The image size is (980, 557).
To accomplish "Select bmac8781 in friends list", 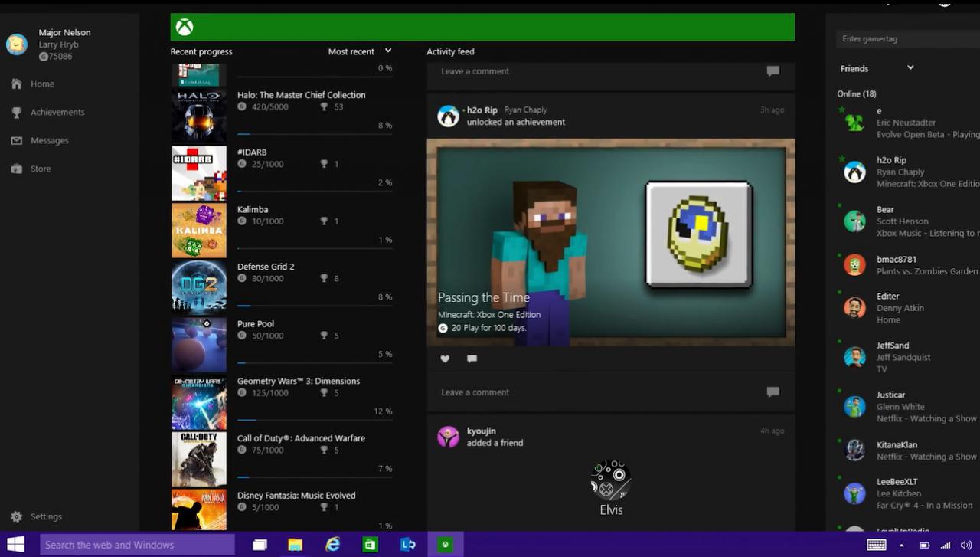I will [x=909, y=265].
